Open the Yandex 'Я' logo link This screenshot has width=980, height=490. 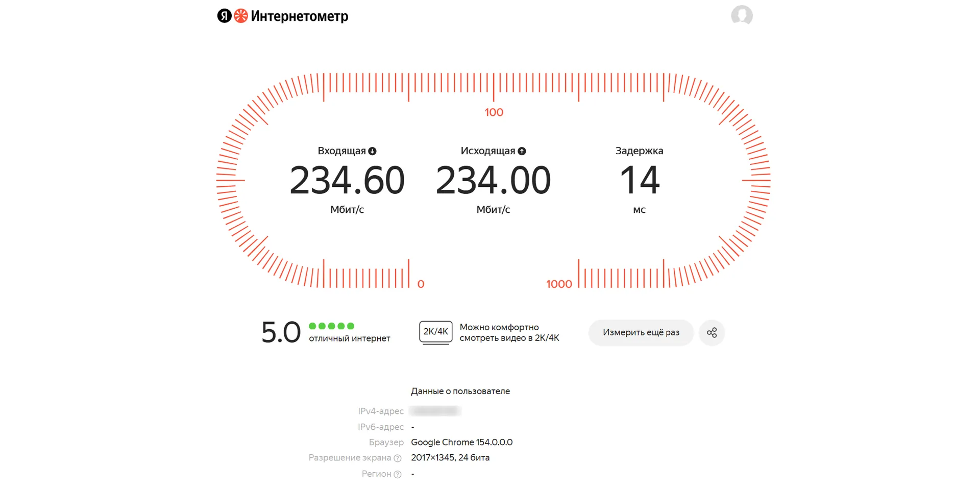point(225,16)
